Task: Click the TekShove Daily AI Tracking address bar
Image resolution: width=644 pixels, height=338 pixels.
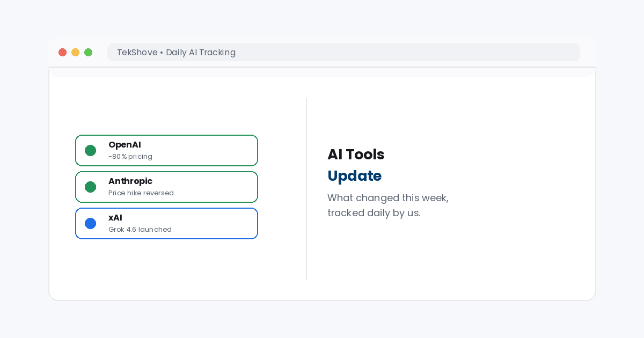Action: pyautogui.click(x=343, y=52)
